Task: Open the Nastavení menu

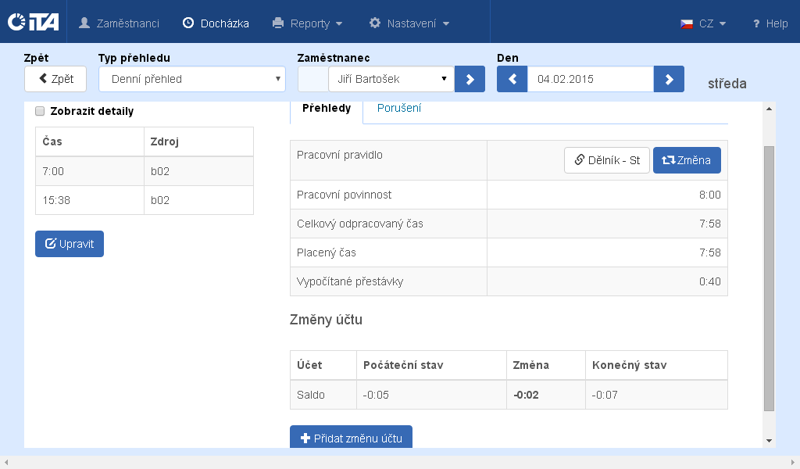Action: click(409, 23)
